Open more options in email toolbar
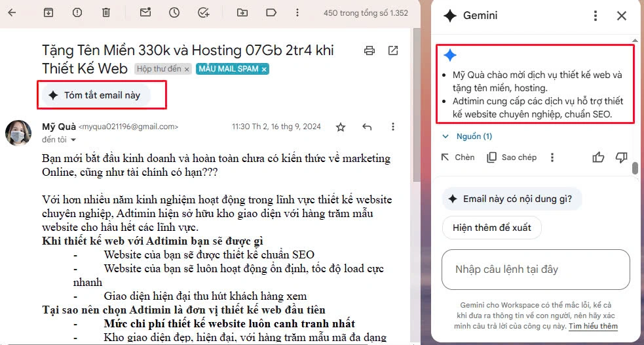Screen dimensions: 644x345 [297, 12]
